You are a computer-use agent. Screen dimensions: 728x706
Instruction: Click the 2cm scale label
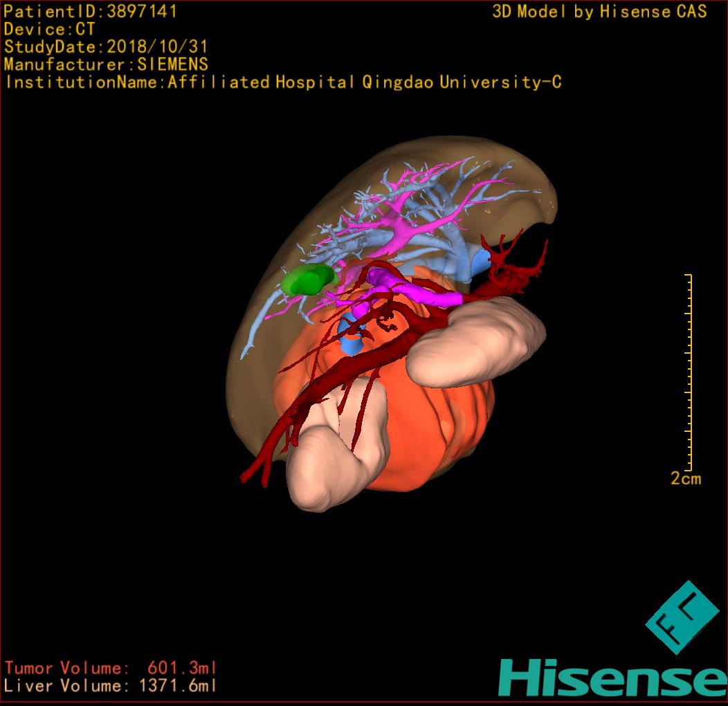tap(686, 478)
